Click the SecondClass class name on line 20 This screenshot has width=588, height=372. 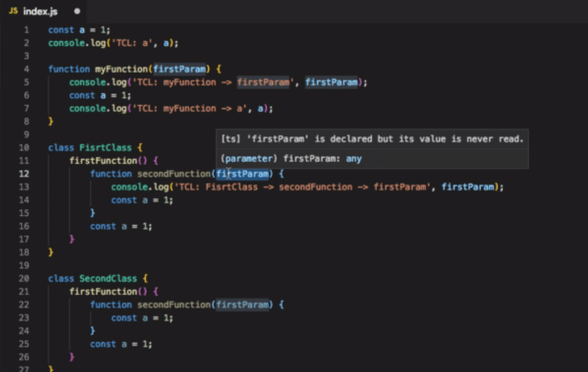108,278
